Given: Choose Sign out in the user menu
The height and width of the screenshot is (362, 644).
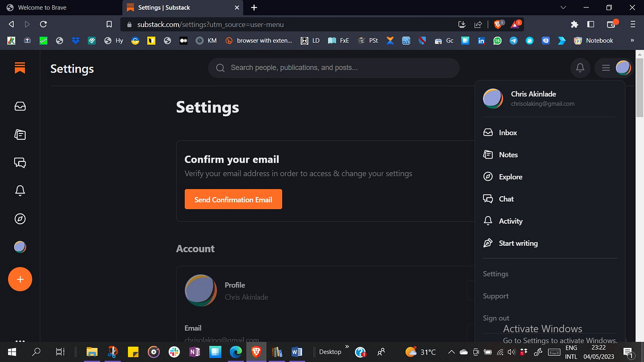Looking at the screenshot, I should 496,318.
